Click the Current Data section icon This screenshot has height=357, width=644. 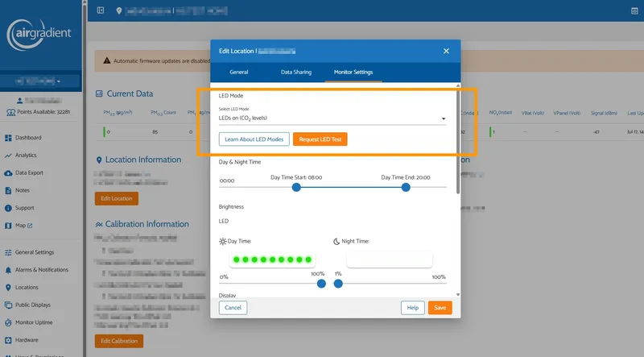pos(99,93)
